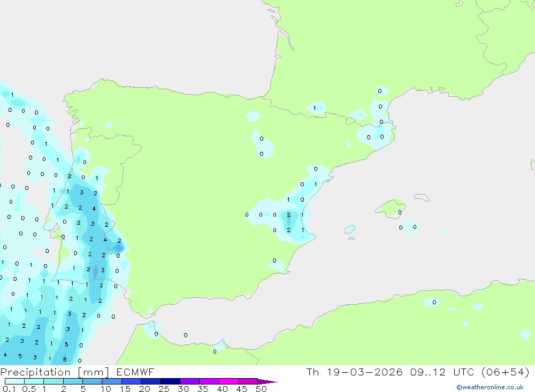Click the '30' legend label
The image size is (535, 392).
[x=183, y=389]
